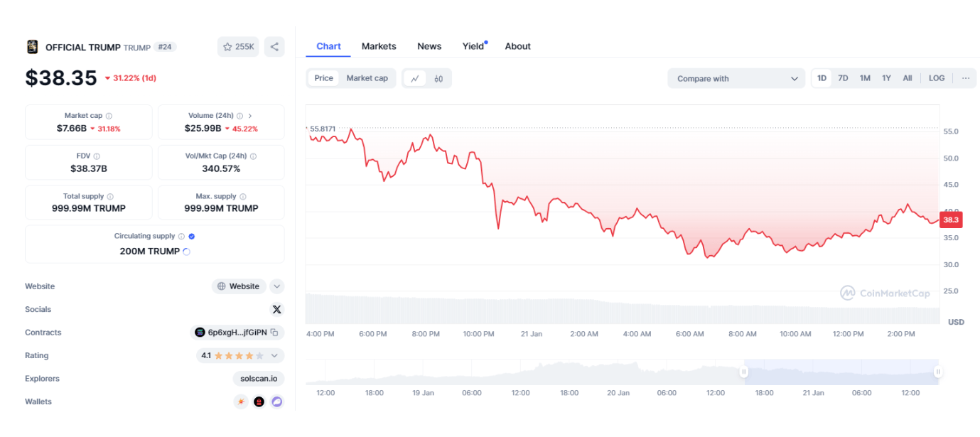
Task: Open the About tab
Action: pos(517,46)
